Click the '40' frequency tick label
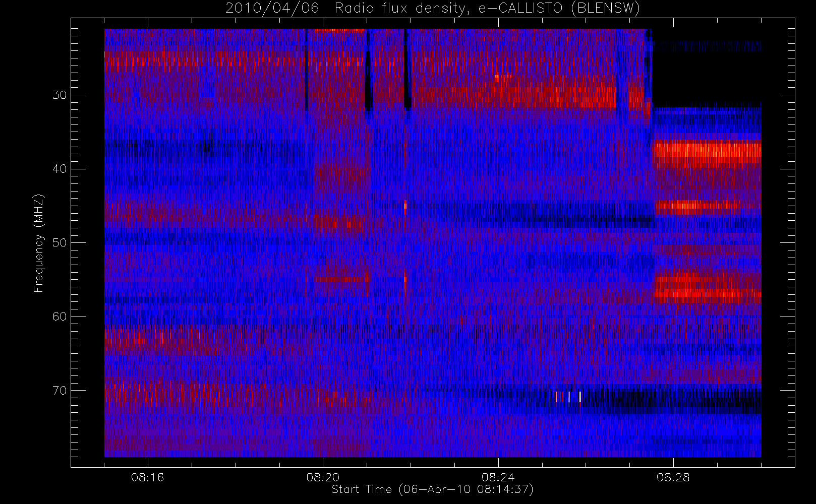816x504 pixels. tap(60, 169)
